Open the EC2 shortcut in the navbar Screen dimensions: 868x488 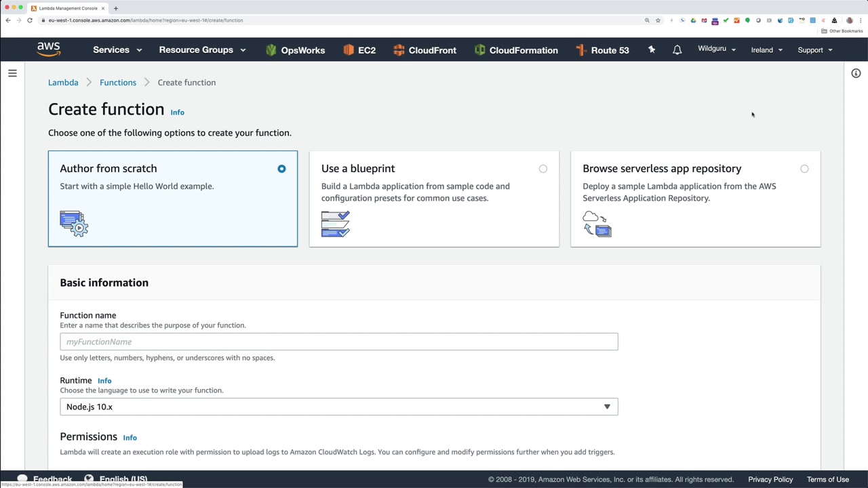359,50
